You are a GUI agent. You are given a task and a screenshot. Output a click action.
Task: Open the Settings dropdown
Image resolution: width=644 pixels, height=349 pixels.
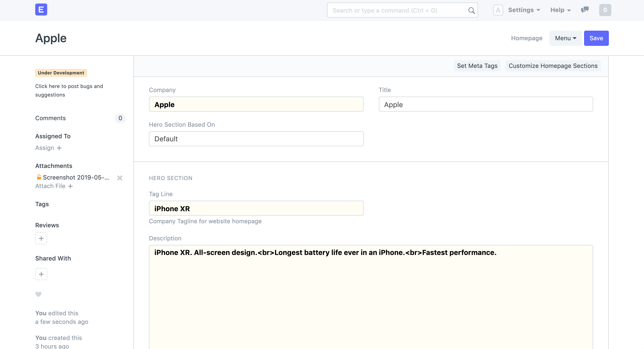tap(524, 10)
